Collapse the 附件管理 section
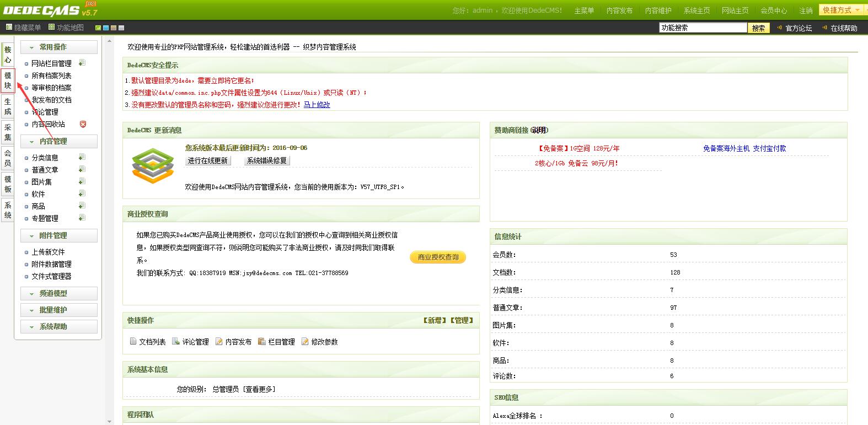868x425 pixels. pyautogui.click(x=59, y=236)
